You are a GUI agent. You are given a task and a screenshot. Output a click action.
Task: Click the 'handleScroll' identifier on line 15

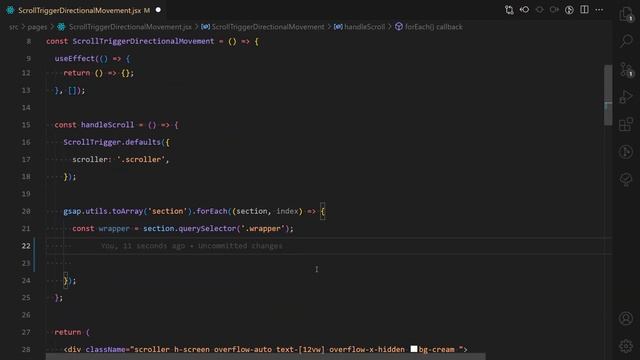pos(107,125)
